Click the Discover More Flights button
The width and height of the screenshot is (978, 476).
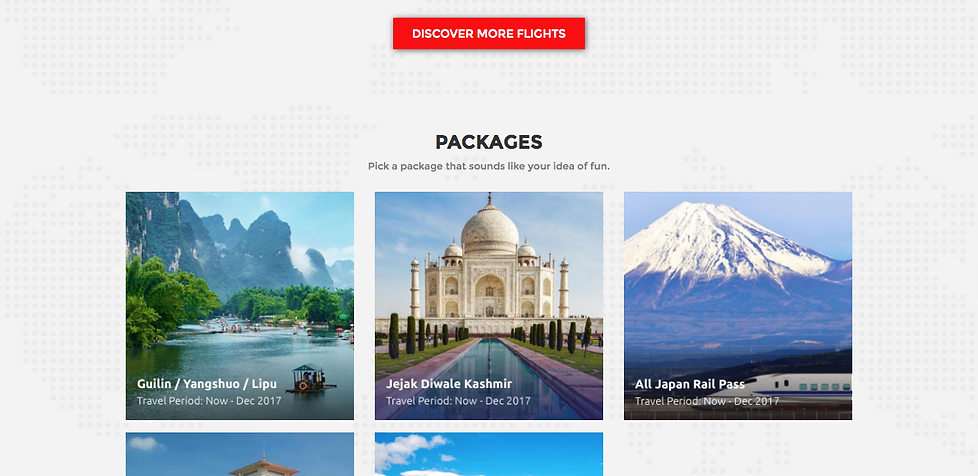488,33
